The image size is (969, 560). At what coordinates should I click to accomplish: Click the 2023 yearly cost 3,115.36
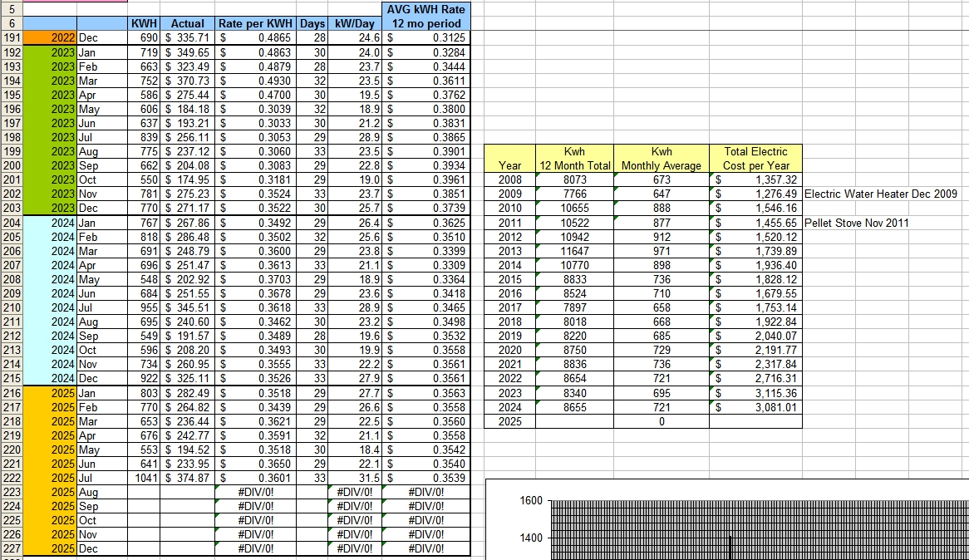point(755,393)
